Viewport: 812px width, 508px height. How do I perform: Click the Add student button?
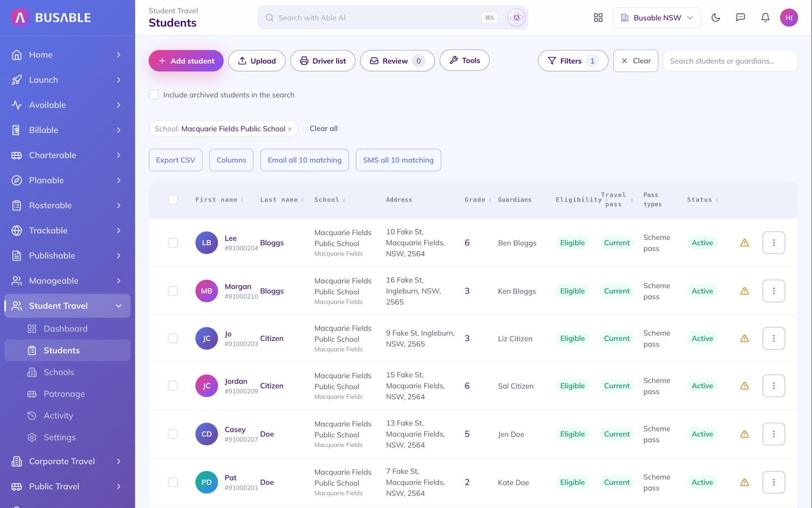coord(186,61)
